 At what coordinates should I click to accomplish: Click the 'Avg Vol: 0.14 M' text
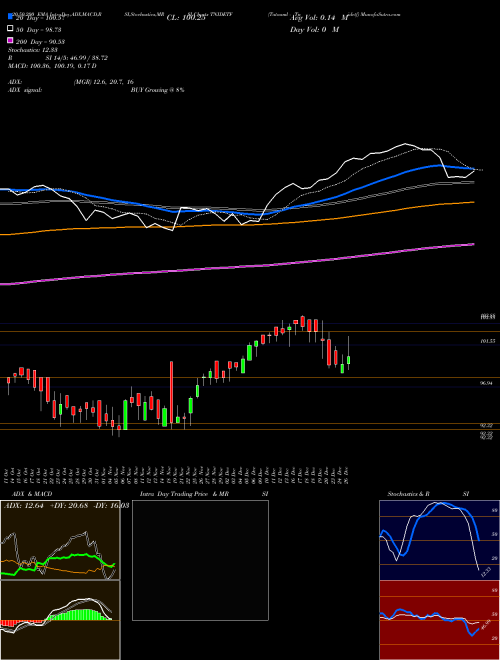pos(319,18)
